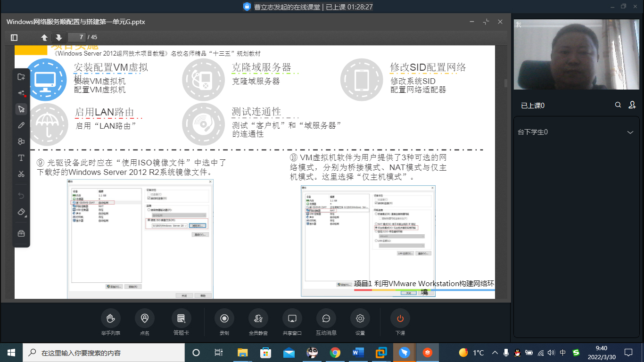The image size is (644, 362).
Task: Choose the text T annotation tool
Action: click(x=21, y=157)
